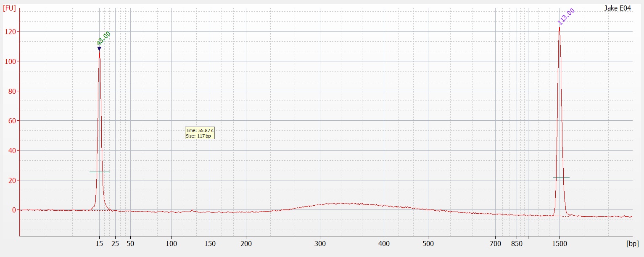The width and height of the screenshot is (644, 257).
Task: Click the 850 bp x-axis tick label
Action: click(x=517, y=244)
